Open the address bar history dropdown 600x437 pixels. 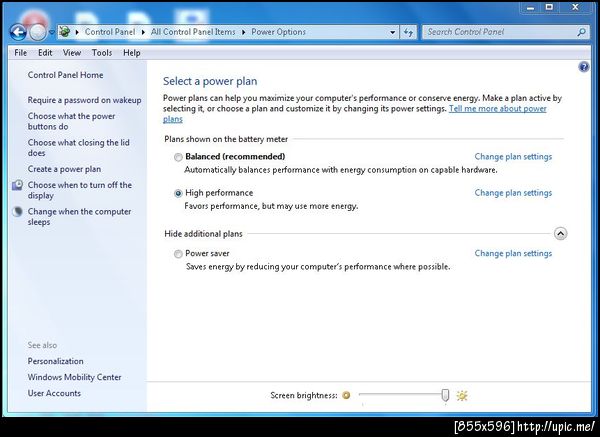click(x=392, y=33)
